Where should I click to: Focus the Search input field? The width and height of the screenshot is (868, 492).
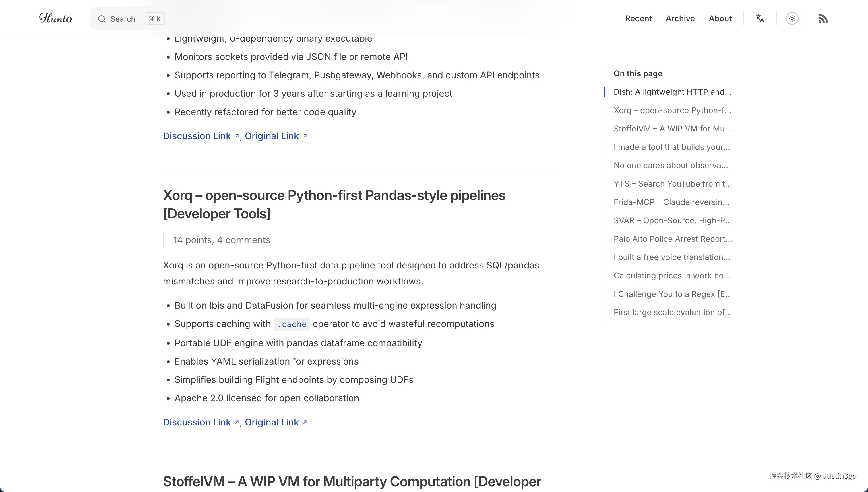point(123,19)
